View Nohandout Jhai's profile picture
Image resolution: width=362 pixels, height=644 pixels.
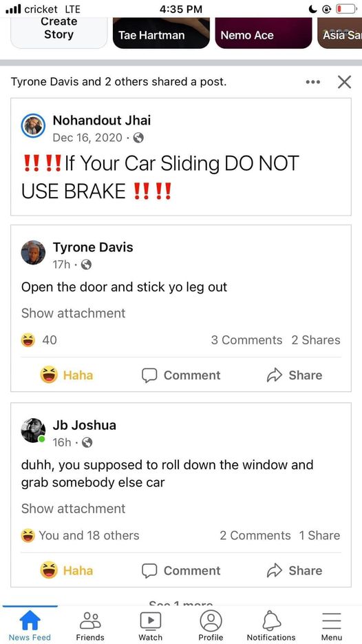33,126
